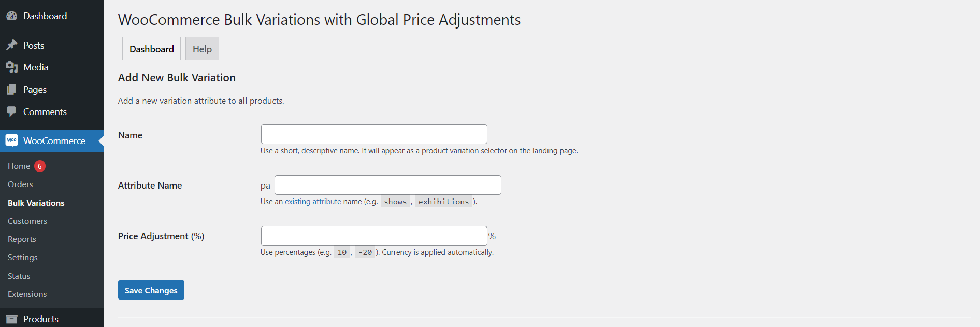Go to the Customers submenu page
The width and height of the screenshot is (980, 327).
tap(27, 221)
